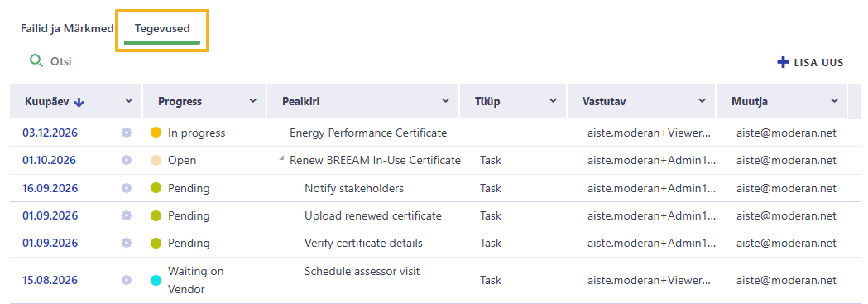The image size is (868, 304).
Task: Click green Pending dot for Verify certificate details
Action: [x=156, y=243]
